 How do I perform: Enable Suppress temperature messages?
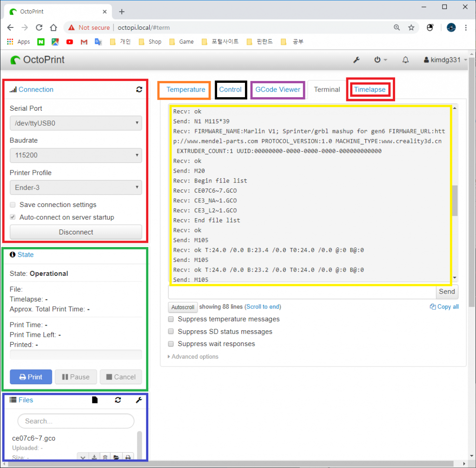pyautogui.click(x=171, y=319)
